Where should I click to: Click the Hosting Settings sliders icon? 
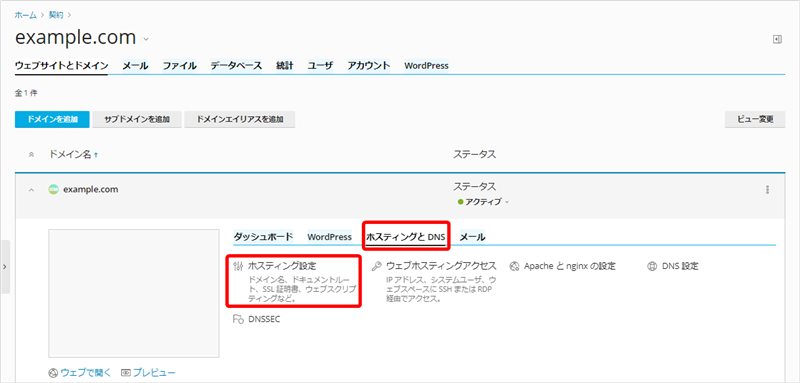tap(238, 266)
